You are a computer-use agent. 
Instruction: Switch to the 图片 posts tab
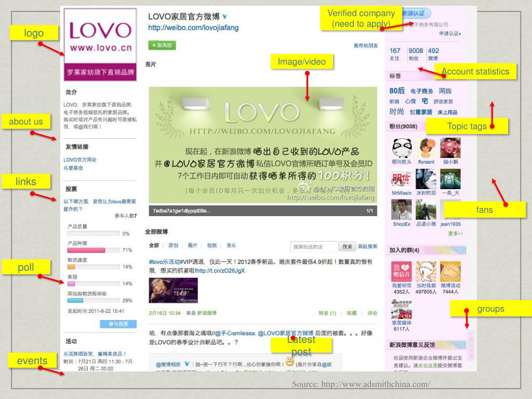click(x=192, y=245)
